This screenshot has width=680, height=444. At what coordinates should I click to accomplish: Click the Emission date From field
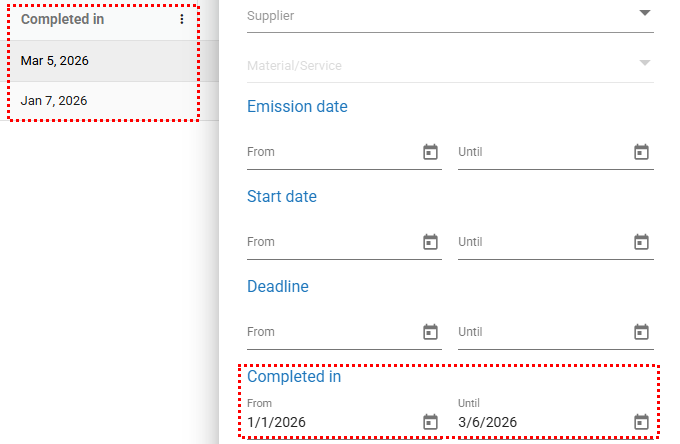[x=330, y=152]
